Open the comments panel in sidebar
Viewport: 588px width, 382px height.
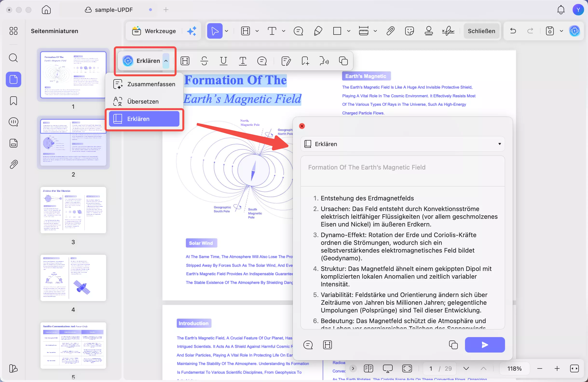(x=13, y=122)
